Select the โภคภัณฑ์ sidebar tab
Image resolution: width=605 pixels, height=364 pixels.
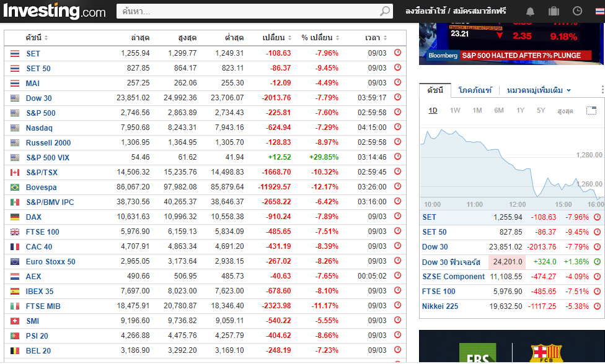point(475,90)
